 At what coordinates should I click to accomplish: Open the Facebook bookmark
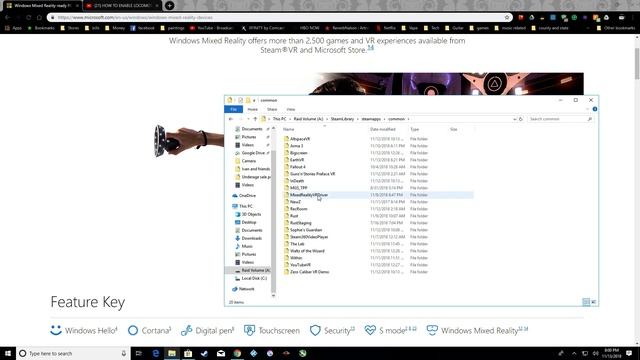142,28
